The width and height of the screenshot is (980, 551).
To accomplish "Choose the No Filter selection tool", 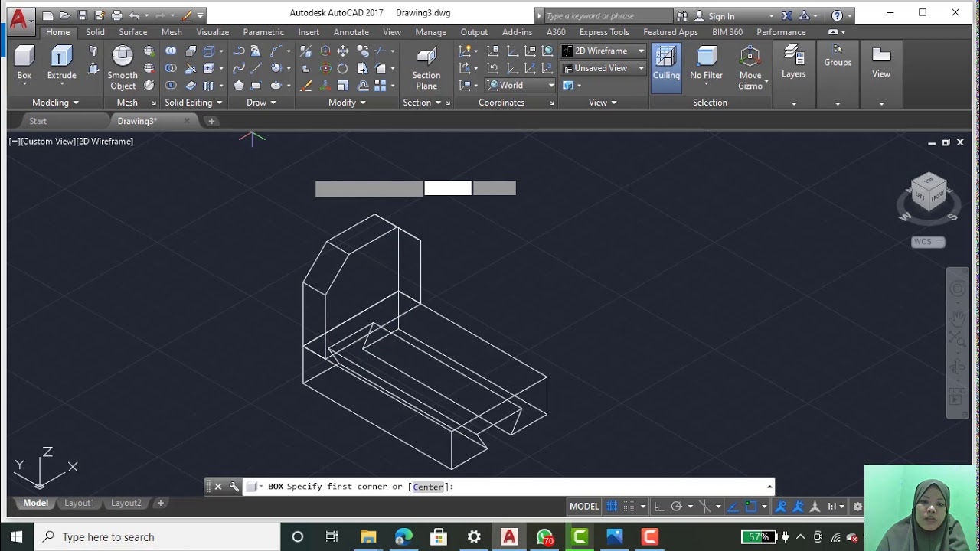I will (x=706, y=63).
